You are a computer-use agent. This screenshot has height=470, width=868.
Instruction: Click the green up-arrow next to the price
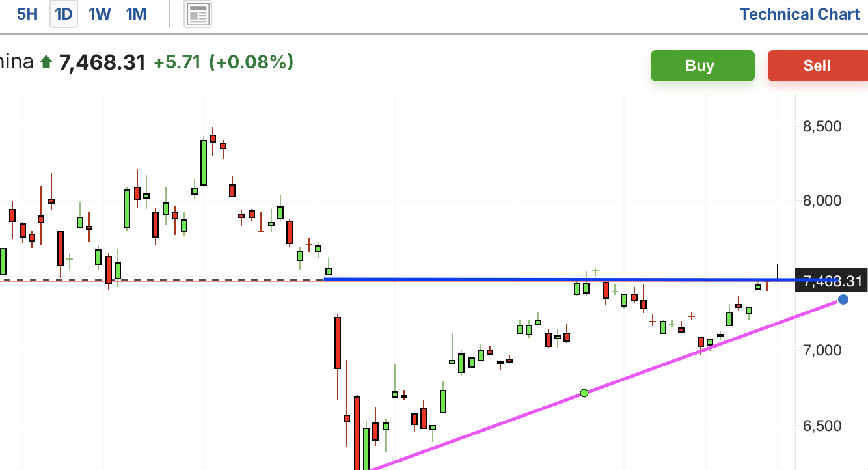point(46,62)
